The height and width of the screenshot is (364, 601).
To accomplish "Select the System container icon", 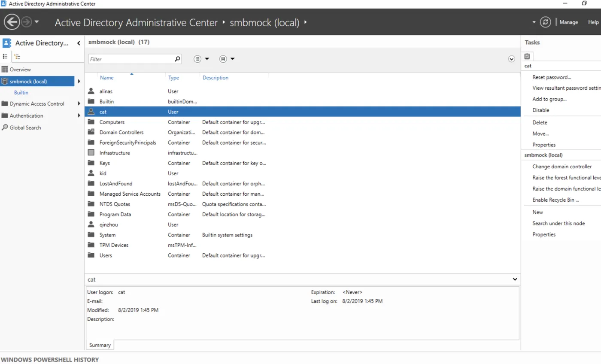I will coord(91,235).
